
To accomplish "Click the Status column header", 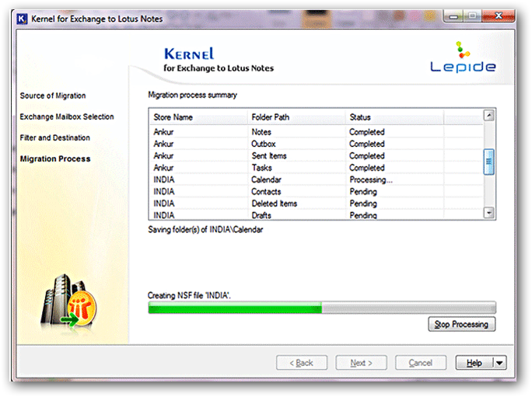I will click(x=394, y=117).
